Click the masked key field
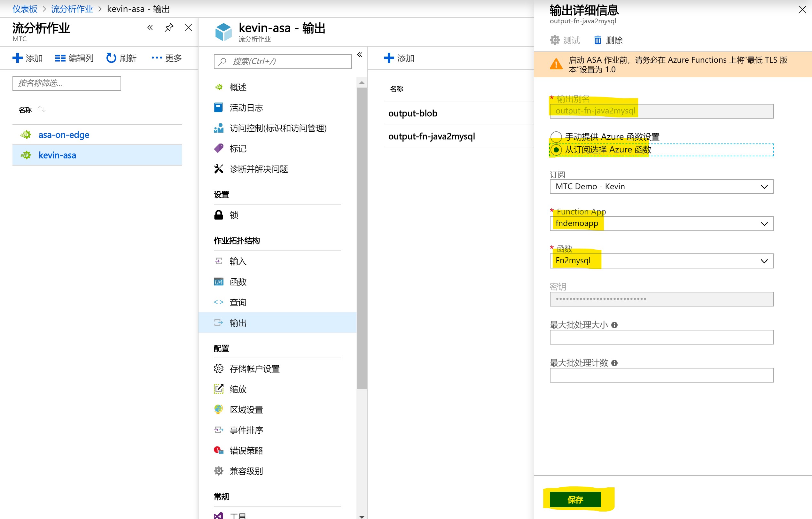 click(661, 299)
